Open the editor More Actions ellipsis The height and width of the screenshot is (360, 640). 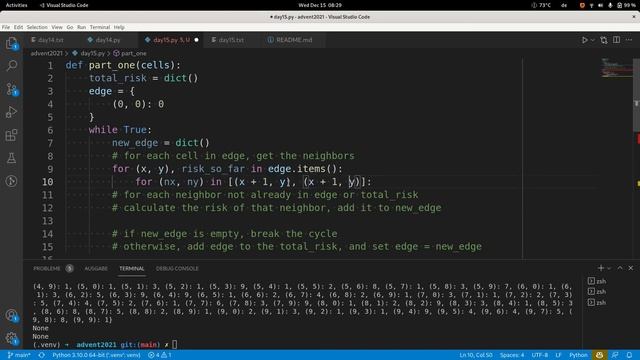[629, 40]
